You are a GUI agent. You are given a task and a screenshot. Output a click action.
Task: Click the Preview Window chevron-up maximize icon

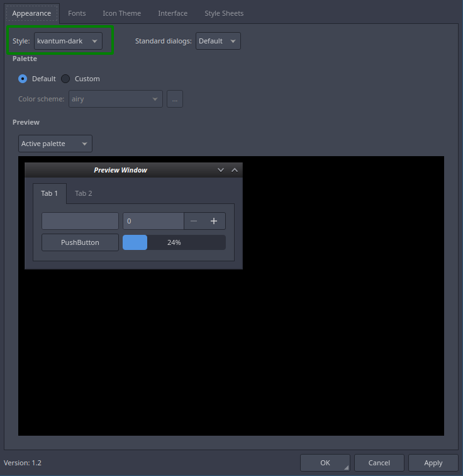pos(235,170)
